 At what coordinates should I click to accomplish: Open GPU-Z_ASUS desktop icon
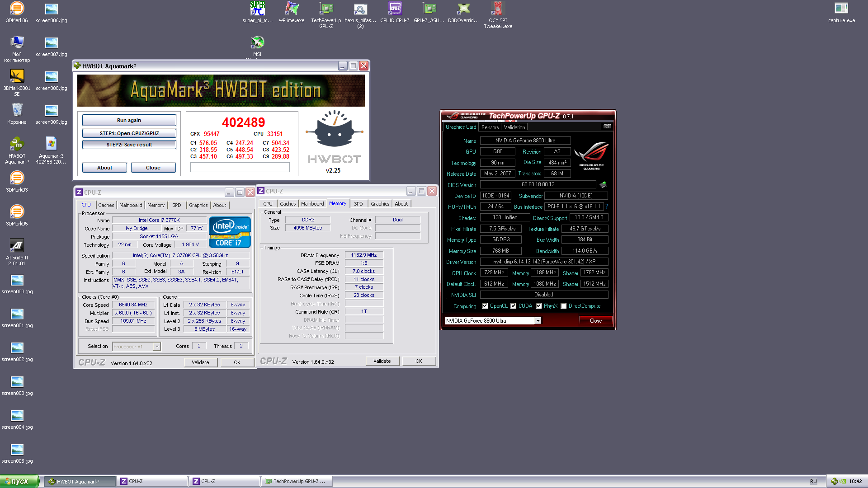pos(429,12)
